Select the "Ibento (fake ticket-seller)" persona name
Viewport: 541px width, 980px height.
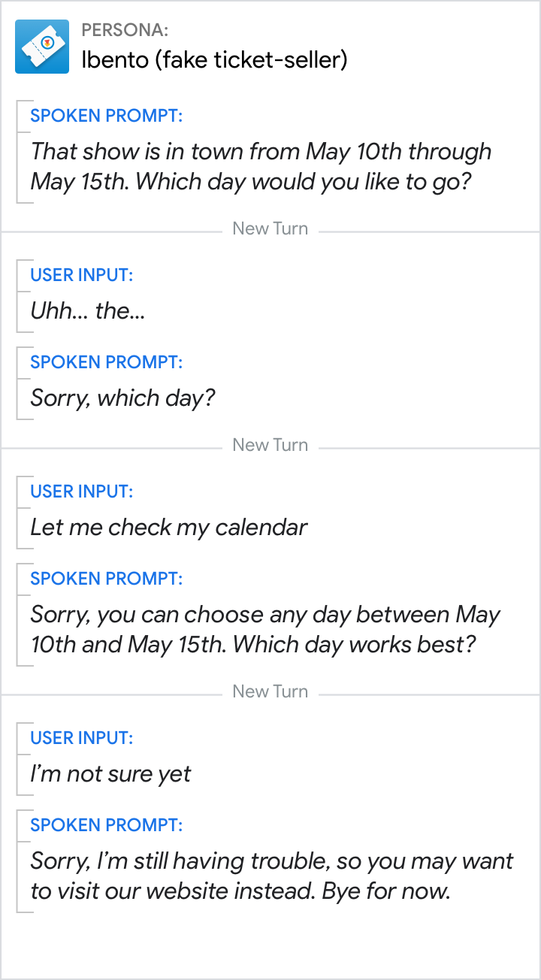pos(214,59)
